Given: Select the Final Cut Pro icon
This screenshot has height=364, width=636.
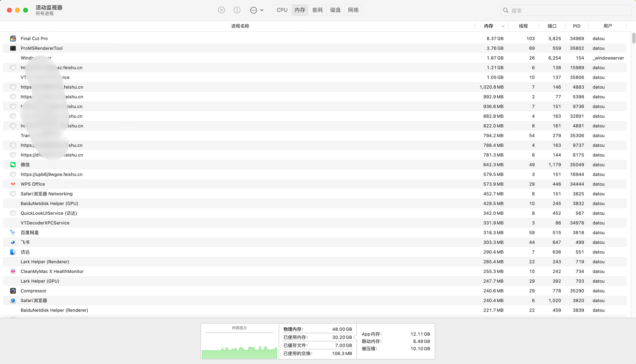Looking at the screenshot, I should point(13,38).
